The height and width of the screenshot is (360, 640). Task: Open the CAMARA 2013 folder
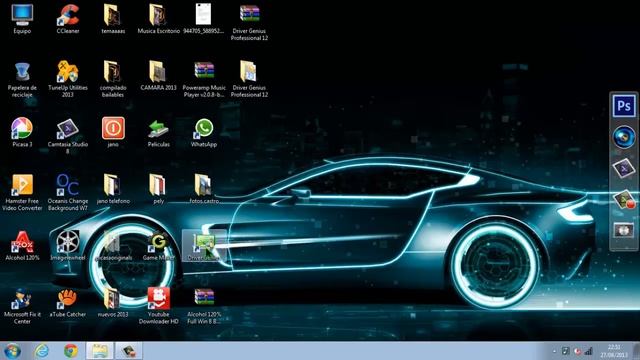[x=158, y=76]
